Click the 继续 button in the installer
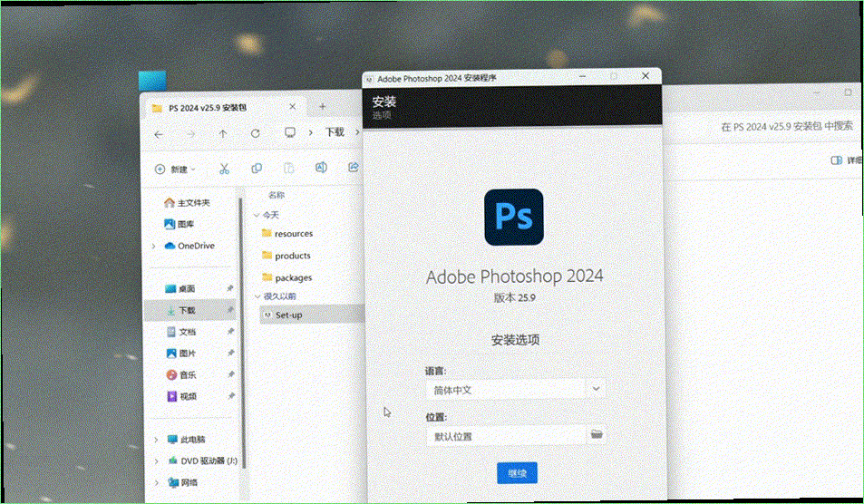Viewport: 864px width, 504px height. point(517,473)
